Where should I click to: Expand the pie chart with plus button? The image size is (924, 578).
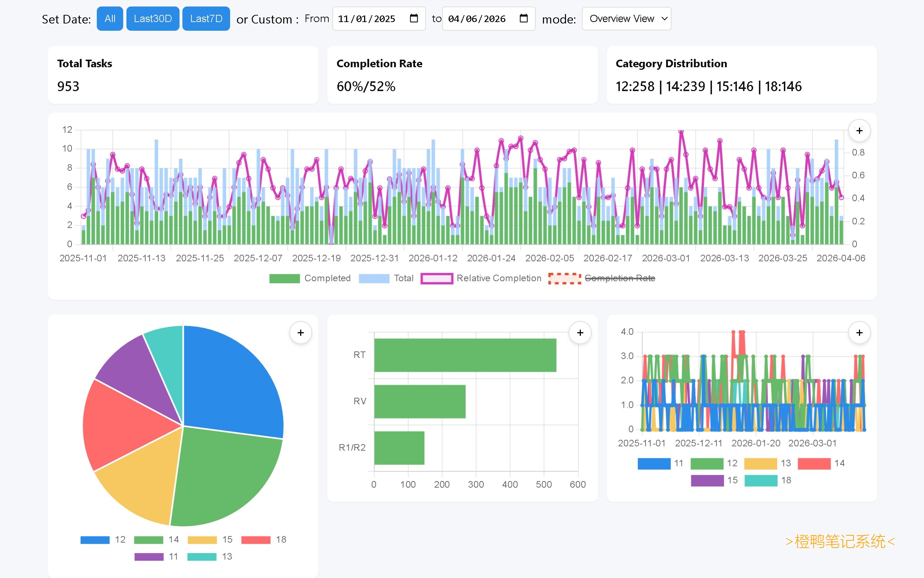click(x=301, y=333)
